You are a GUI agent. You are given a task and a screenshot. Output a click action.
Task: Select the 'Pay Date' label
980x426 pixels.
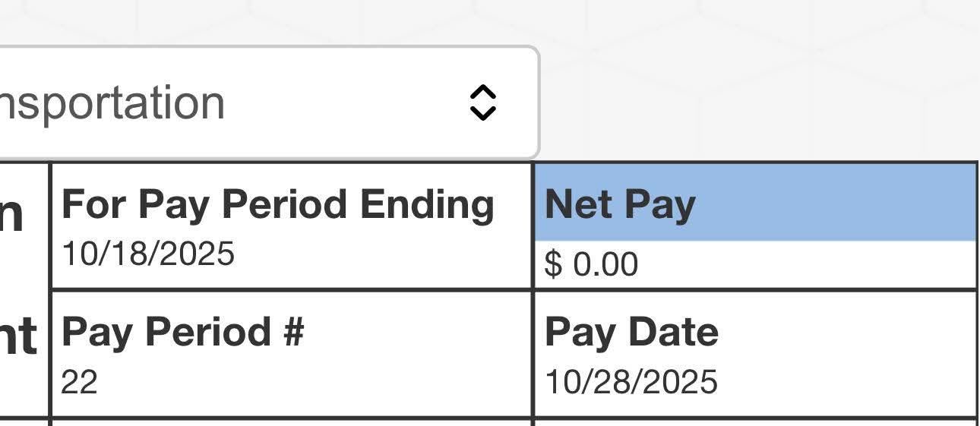631,332
